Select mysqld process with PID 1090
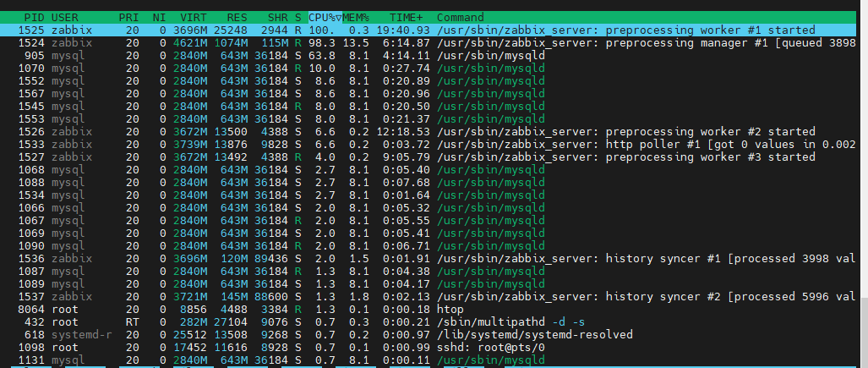Viewport: 868px width, 368px height. [x=428, y=246]
